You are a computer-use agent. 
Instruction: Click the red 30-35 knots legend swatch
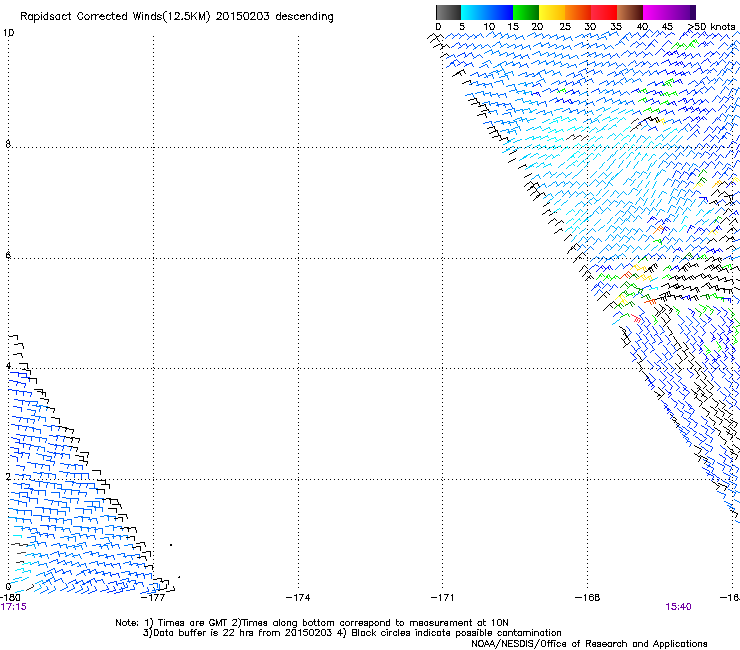(604, 12)
